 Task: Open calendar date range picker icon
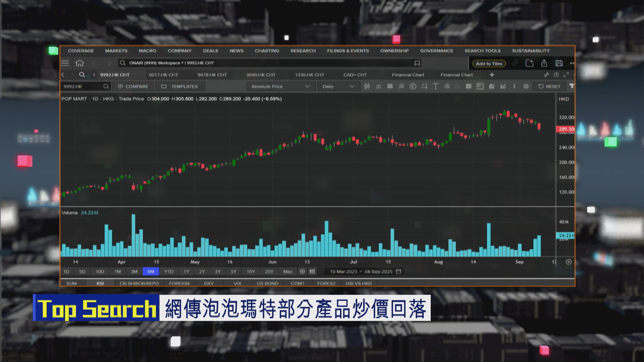[x=398, y=271]
